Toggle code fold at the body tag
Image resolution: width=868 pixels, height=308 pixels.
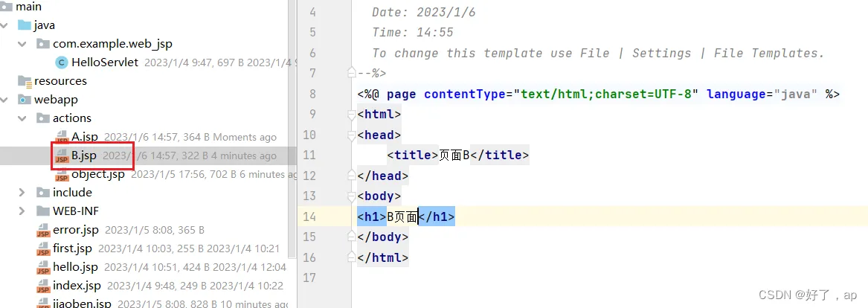pos(352,196)
